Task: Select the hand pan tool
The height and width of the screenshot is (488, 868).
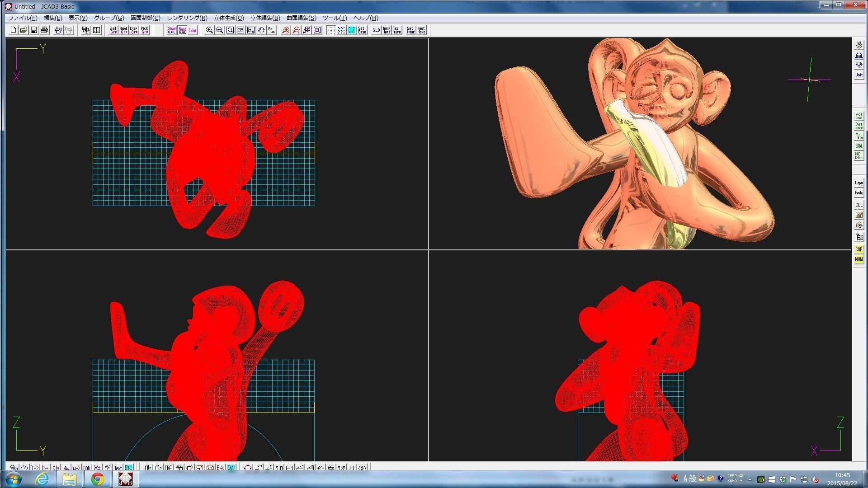Action: tap(261, 30)
